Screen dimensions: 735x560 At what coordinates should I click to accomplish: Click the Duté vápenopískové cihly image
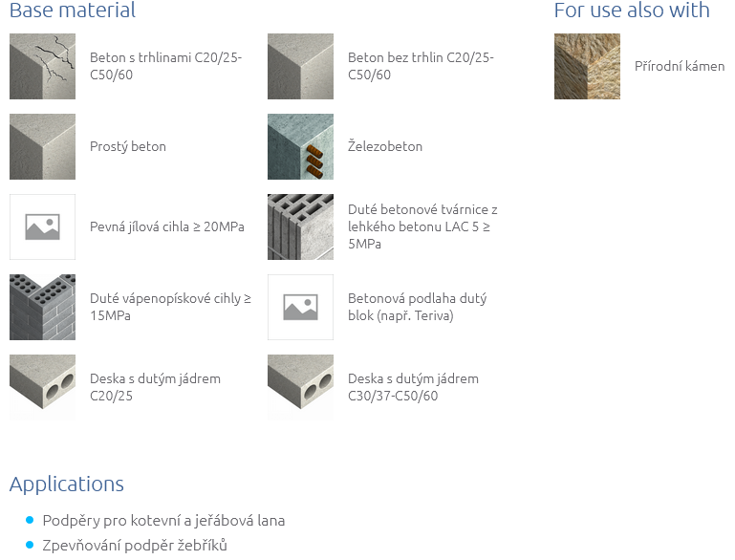pos(42,307)
